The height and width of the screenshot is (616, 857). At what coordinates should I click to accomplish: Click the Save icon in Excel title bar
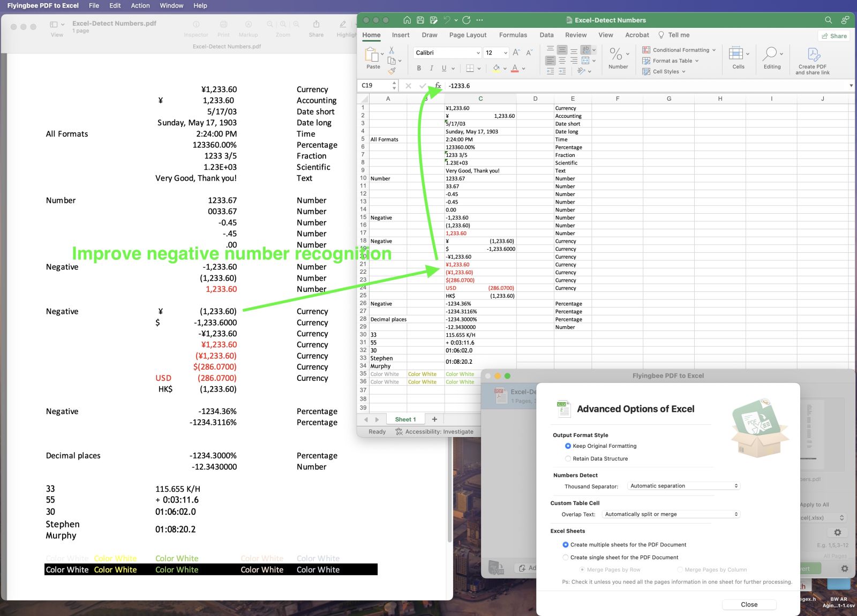click(420, 20)
